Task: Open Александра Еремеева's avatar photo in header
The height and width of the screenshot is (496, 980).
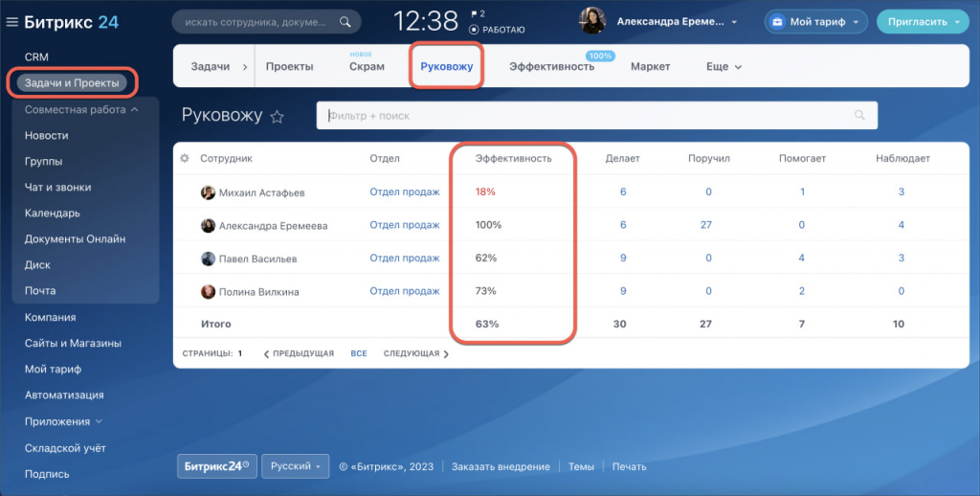Action: coord(591,22)
